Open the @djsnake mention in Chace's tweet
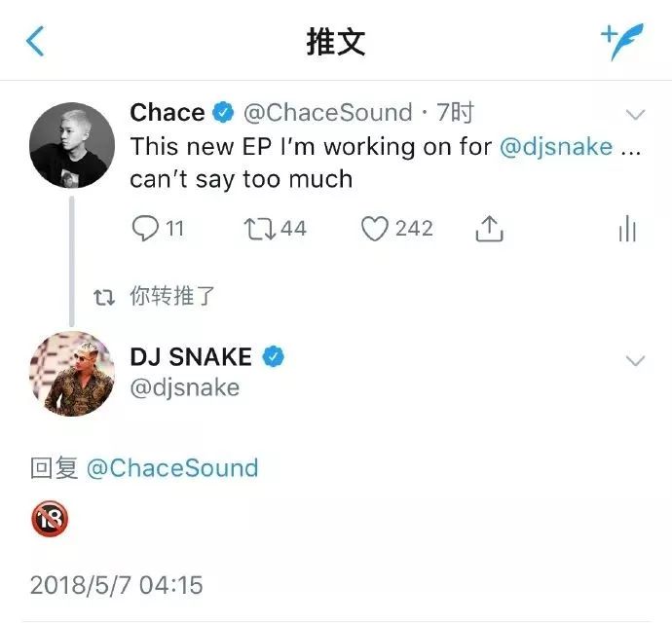Image resolution: width=672 pixels, height=623 pixels. click(x=556, y=147)
